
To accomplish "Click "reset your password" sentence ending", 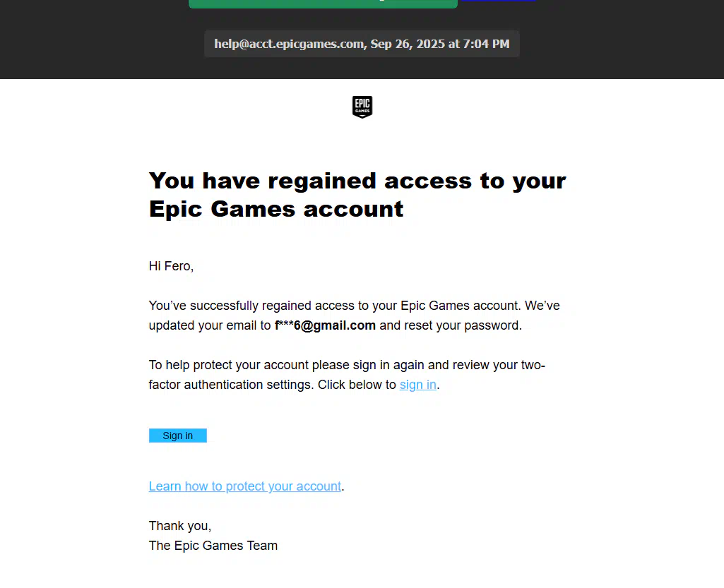I will 463,325.
